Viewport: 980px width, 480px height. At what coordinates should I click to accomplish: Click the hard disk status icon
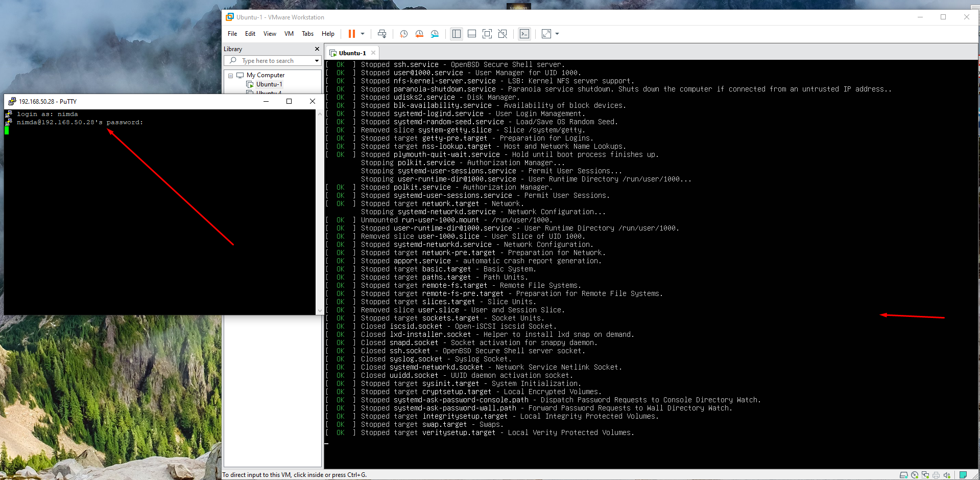[x=903, y=475]
